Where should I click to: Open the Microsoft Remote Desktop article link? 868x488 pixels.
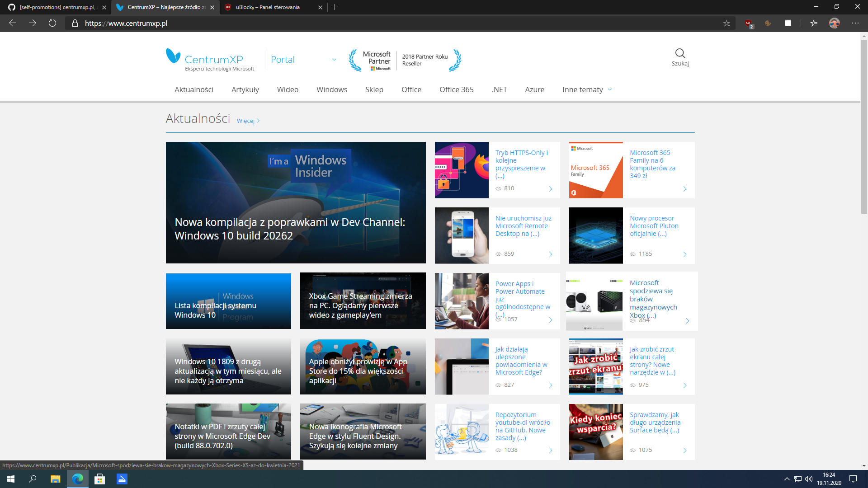pyautogui.click(x=524, y=226)
